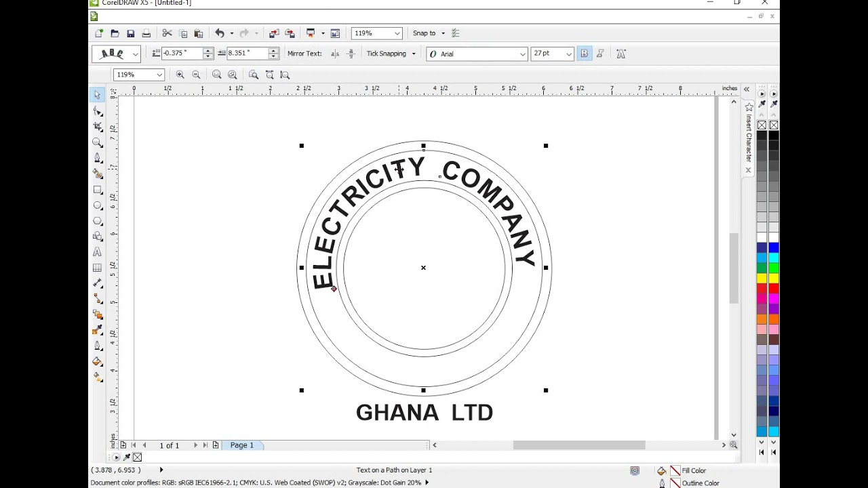Screen dimensions: 868x488
Task: Open the Arial font list dropdown
Action: (x=522, y=54)
